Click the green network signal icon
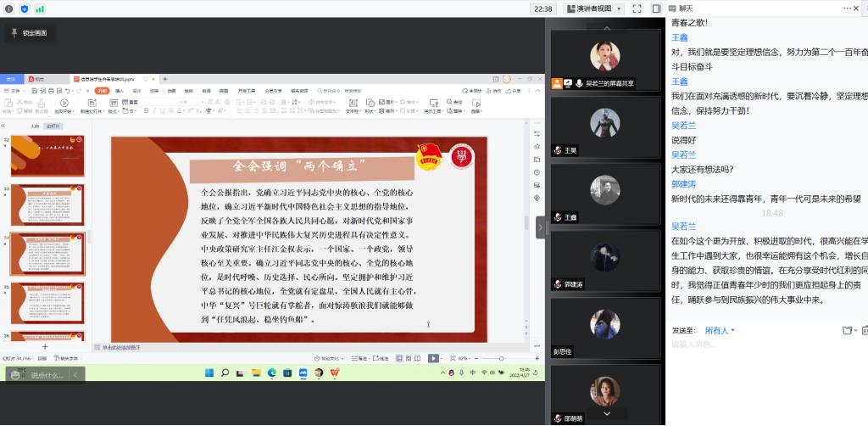 click(x=40, y=8)
